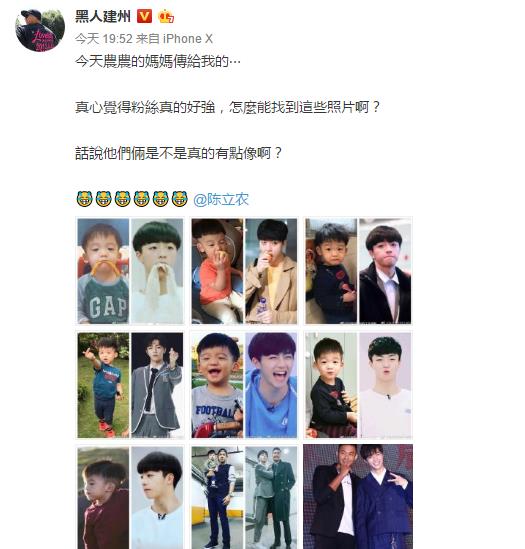Open the FOOTBALL shirt laughing child photo

(244, 385)
